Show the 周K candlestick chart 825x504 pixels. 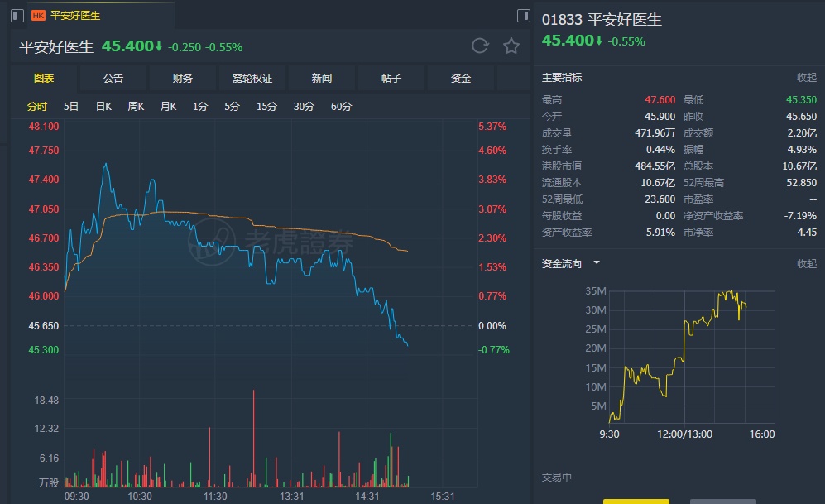[x=136, y=107]
